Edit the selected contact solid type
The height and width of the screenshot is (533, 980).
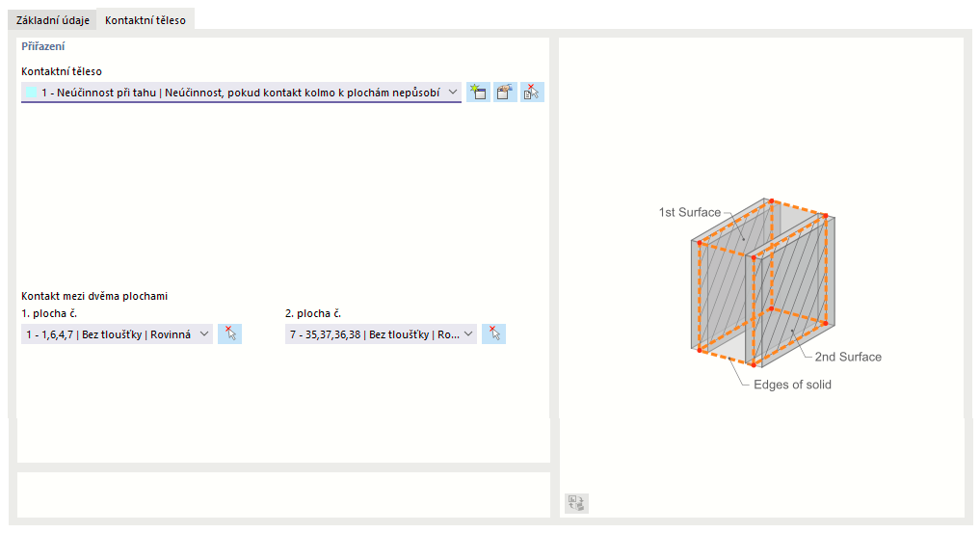point(505,93)
